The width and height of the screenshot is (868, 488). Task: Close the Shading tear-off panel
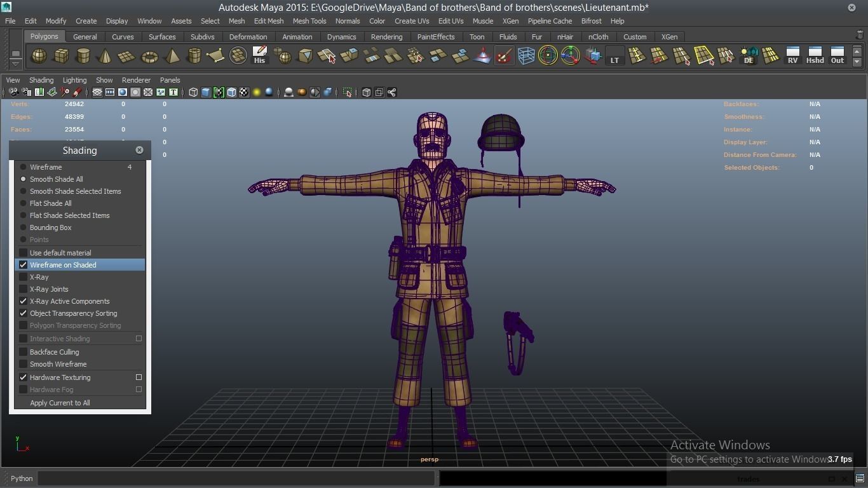(139, 150)
